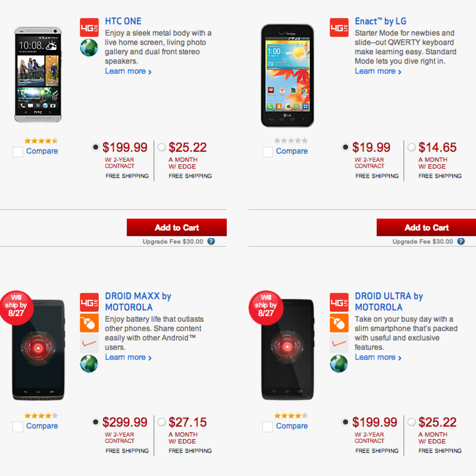Click the globe icon beside DROID ULTRA
The width and height of the screenshot is (476, 476).
[x=339, y=363]
